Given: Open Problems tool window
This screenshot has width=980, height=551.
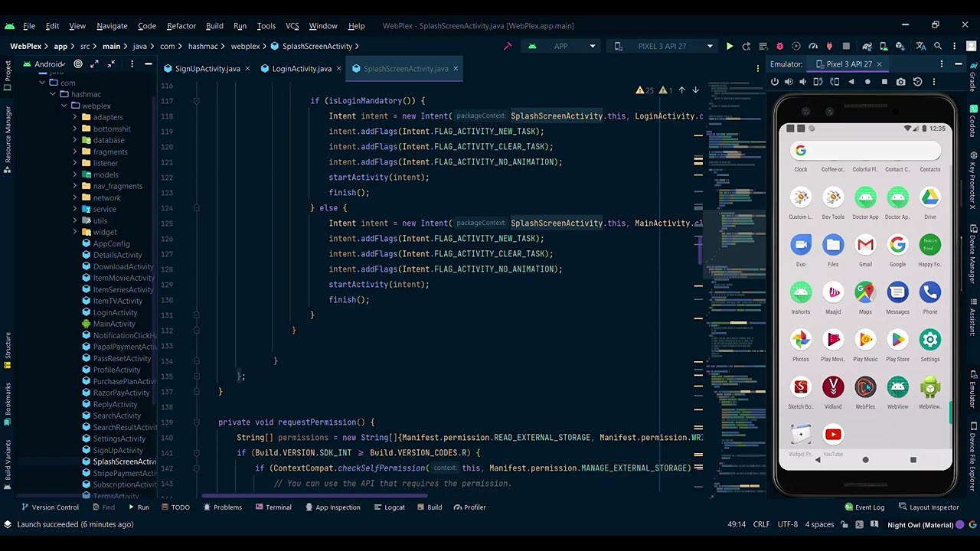Looking at the screenshot, I should (222, 507).
